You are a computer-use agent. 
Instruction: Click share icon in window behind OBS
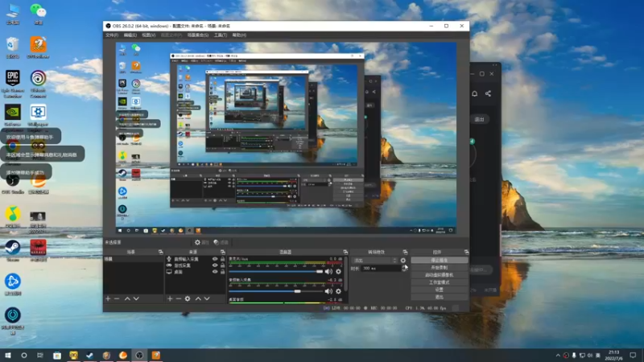488,93
